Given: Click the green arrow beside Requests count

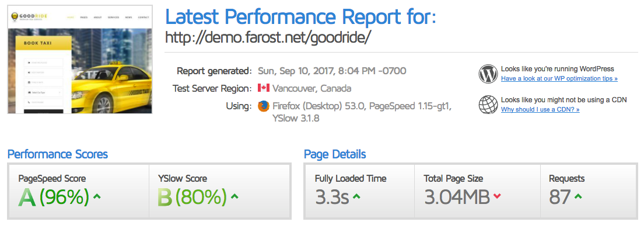Looking at the screenshot, I should 578,196.
